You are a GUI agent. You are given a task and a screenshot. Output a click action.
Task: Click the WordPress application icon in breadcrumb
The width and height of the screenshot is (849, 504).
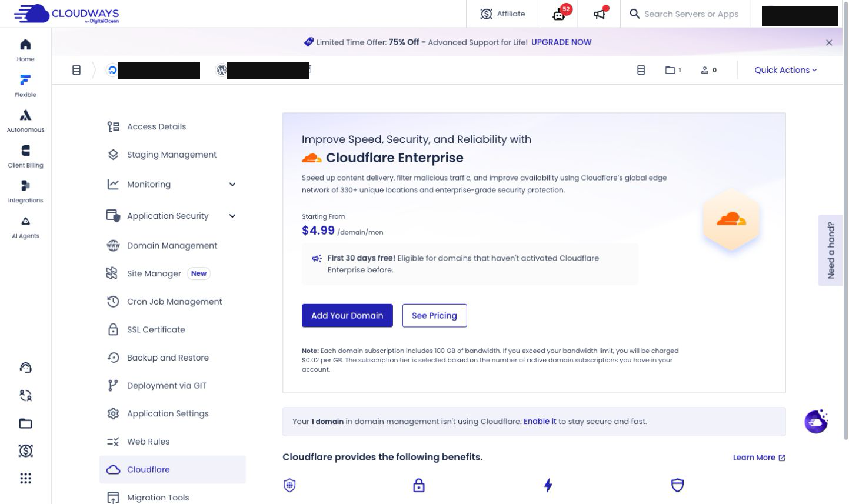click(221, 70)
